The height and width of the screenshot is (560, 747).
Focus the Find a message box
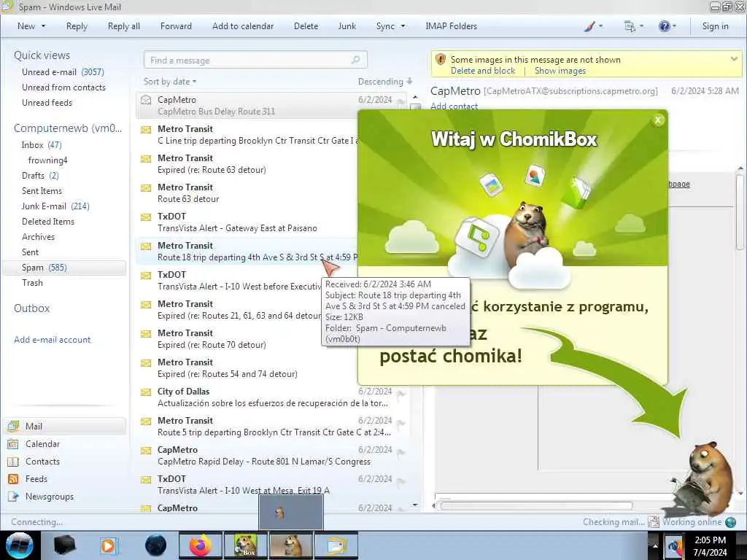pos(255,60)
